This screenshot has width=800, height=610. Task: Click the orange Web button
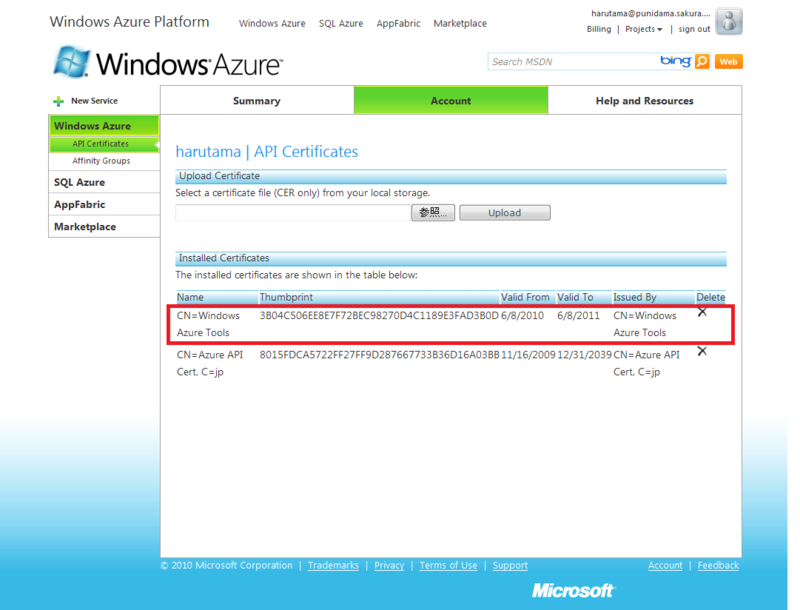pyautogui.click(x=729, y=62)
